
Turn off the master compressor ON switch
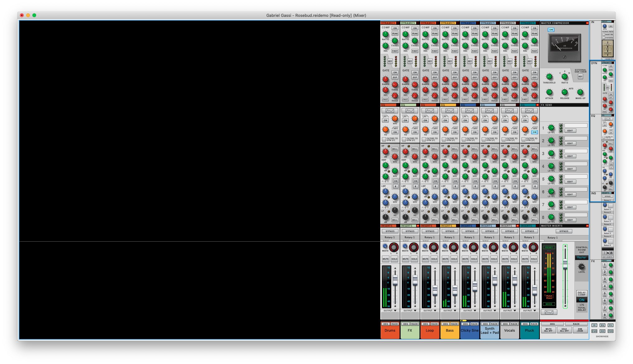(551, 30)
